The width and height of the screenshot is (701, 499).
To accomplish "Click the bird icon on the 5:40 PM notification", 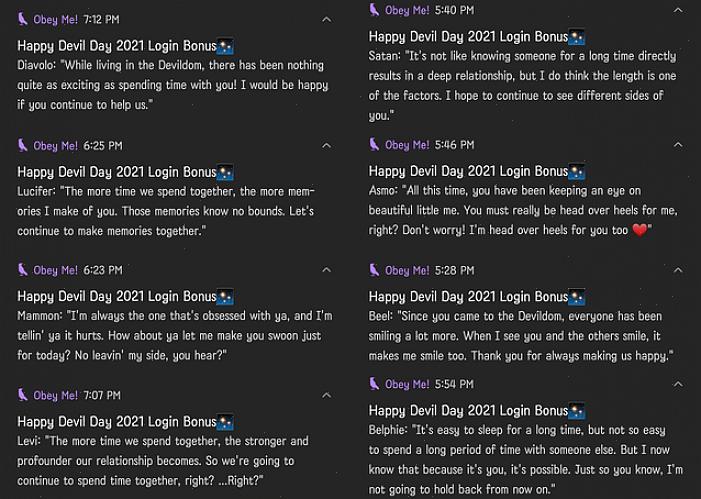I will (x=374, y=10).
